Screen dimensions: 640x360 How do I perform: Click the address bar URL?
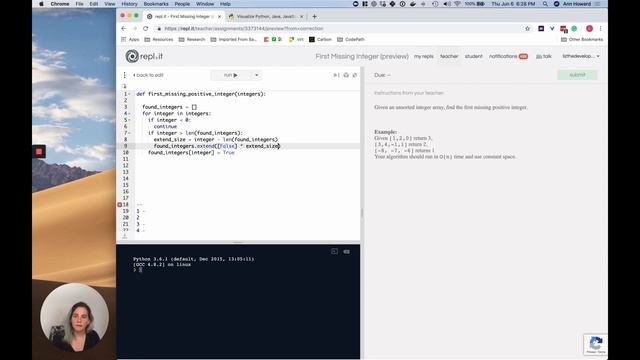(x=244, y=29)
